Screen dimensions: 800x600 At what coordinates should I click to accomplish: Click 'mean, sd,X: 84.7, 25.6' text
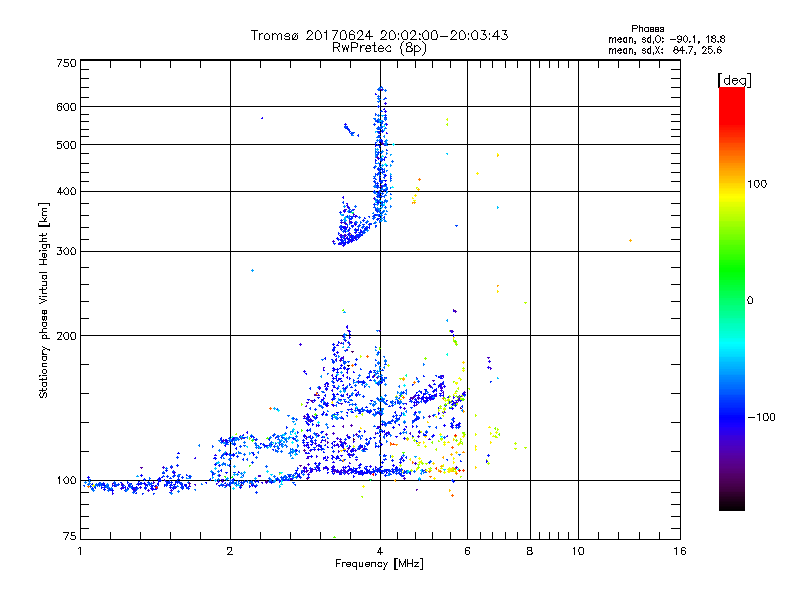click(x=665, y=50)
